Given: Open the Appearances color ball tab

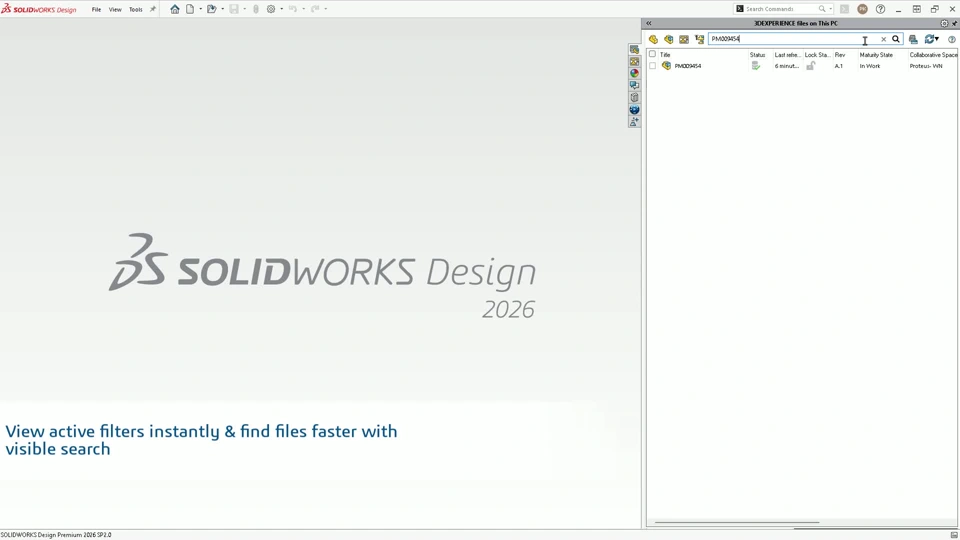Looking at the screenshot, I should tap(634, 73).
